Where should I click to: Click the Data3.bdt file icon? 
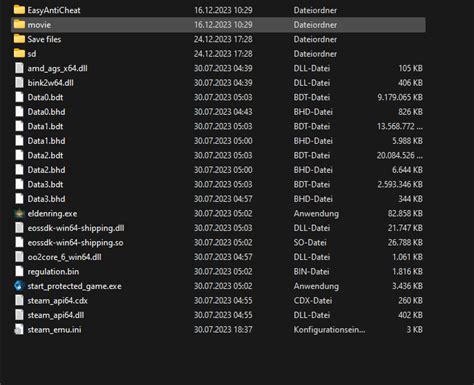(19, 184)
